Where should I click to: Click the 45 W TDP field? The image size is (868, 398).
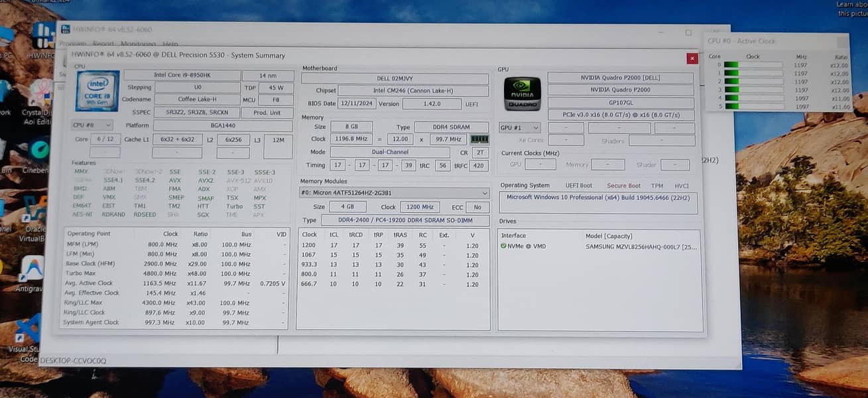(x=276, y=88)
